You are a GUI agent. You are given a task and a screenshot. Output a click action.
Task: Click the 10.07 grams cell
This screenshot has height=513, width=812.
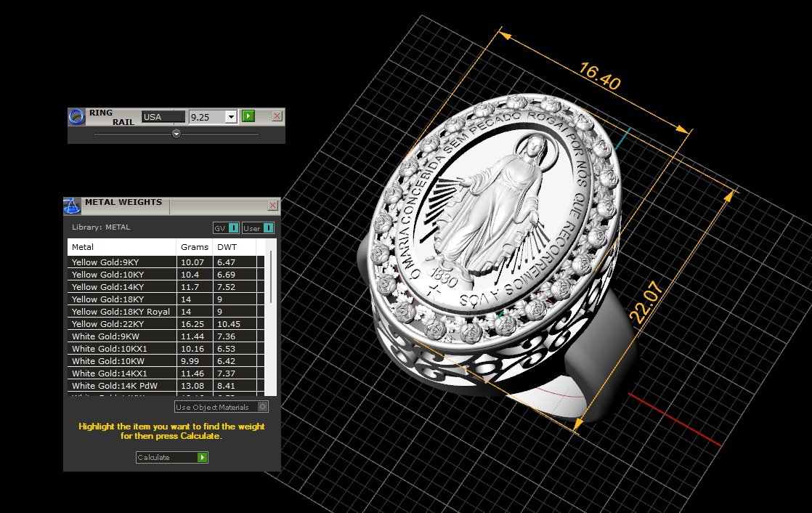point(194,262)
